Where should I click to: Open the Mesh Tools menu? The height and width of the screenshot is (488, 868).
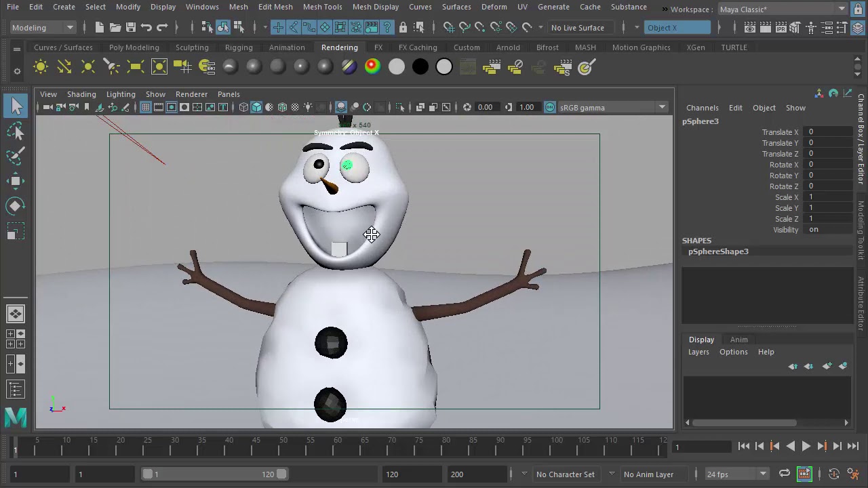322,7
